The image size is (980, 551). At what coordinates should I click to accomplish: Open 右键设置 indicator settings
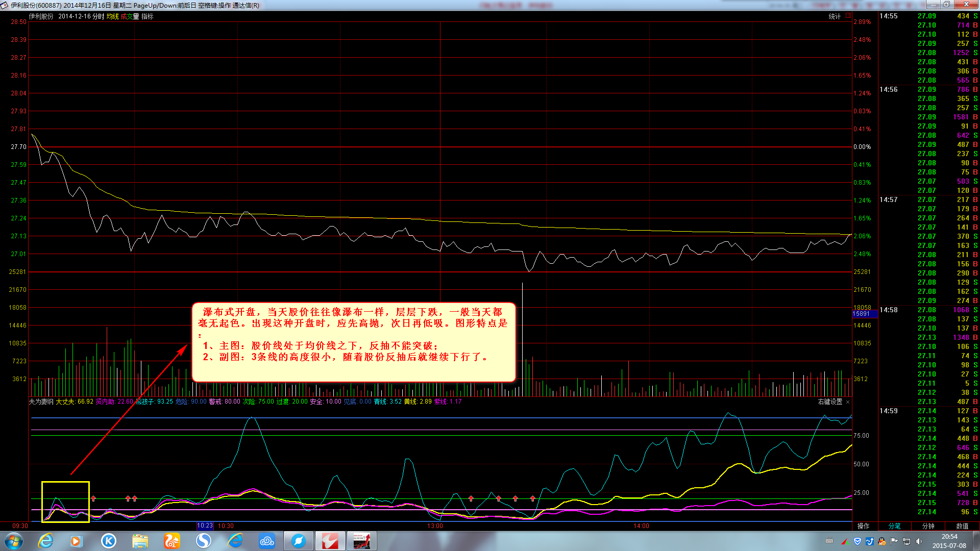[830, 402]
